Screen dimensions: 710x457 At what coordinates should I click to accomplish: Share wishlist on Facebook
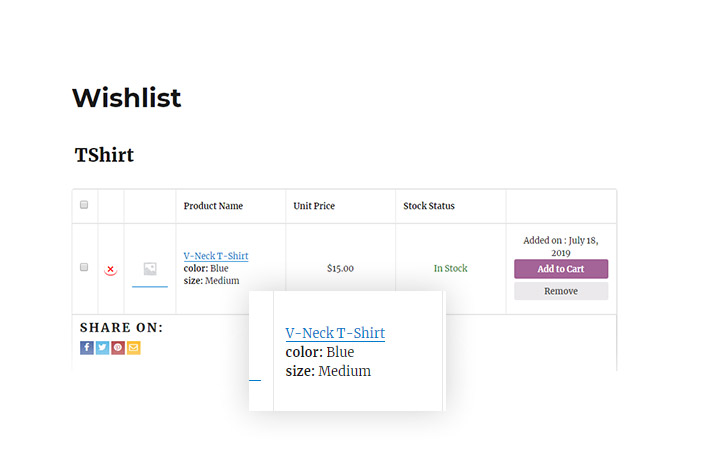pyautogui.click(x=87, y=347)
